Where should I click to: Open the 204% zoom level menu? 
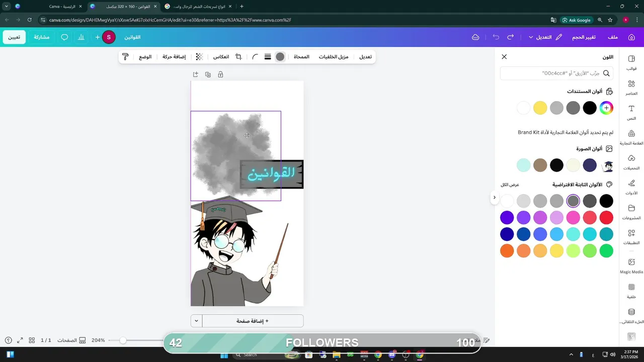tap(98, 340)
